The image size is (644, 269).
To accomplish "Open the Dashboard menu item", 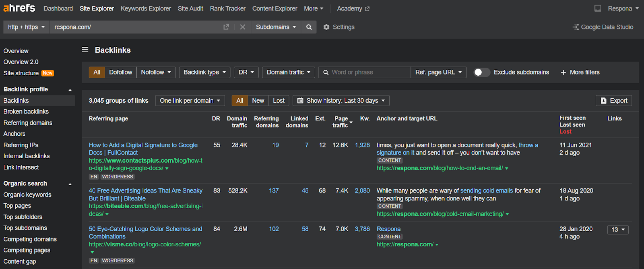I will click(x=58, y=8).
